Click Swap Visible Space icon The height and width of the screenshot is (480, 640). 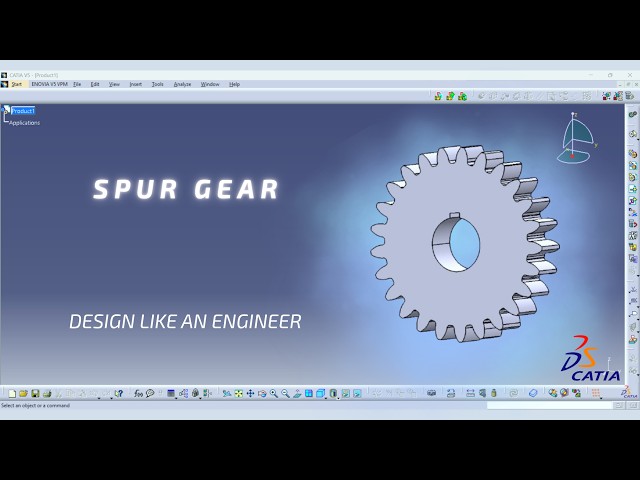pos(357,393)
